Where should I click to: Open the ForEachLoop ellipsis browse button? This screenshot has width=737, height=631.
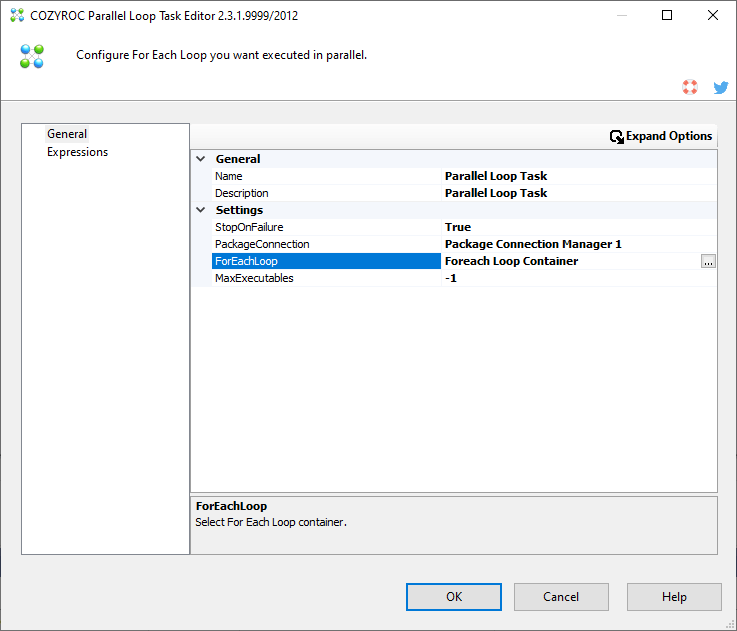point(708,261)
